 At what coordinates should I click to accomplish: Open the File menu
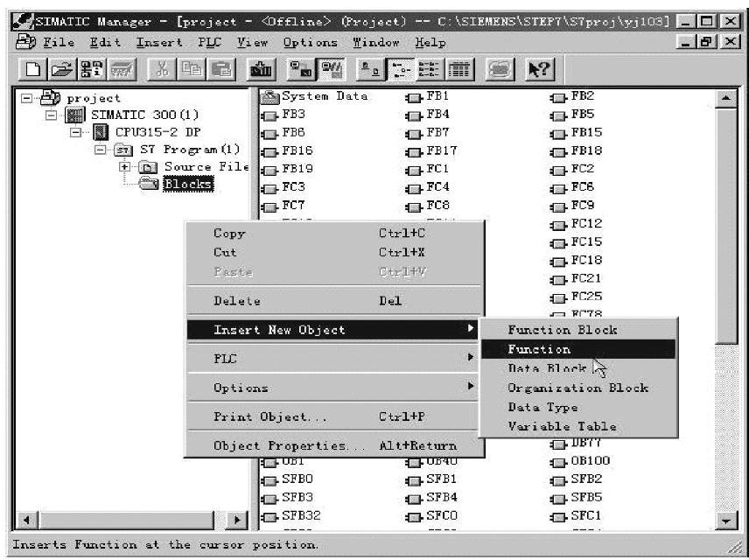tap(59, 43)
